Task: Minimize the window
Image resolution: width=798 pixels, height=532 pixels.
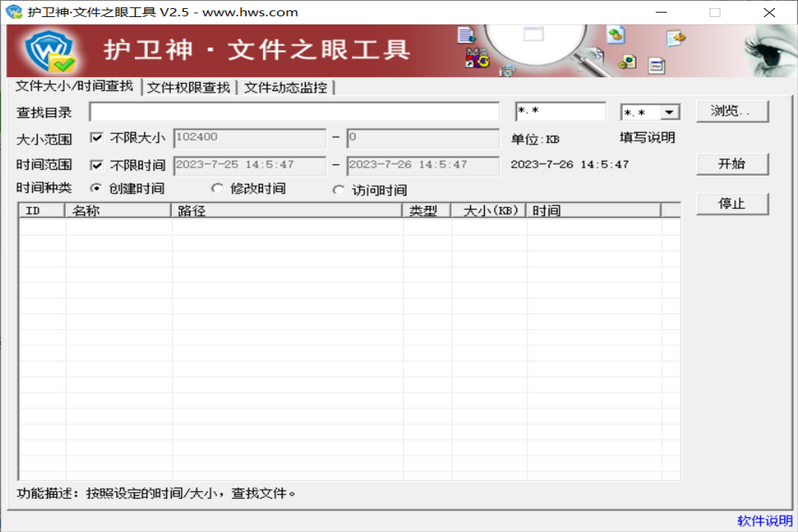Action: pos(661,13)
